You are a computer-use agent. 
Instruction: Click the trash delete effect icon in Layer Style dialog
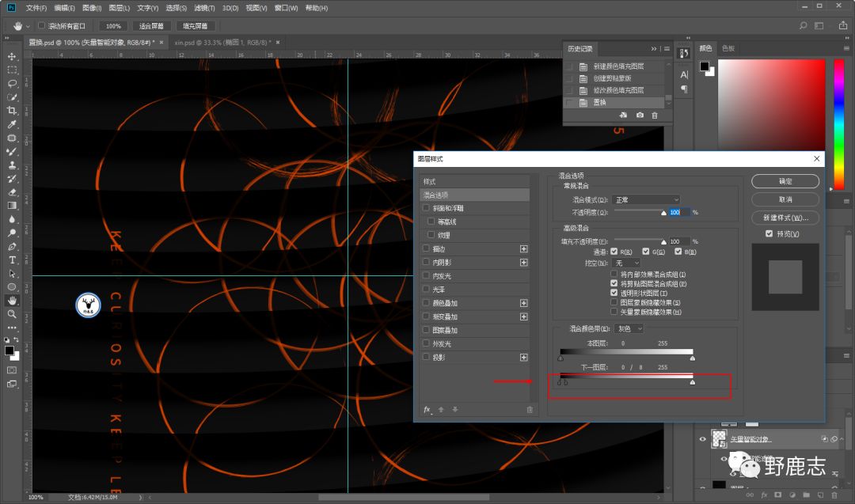tap(530, 409)
